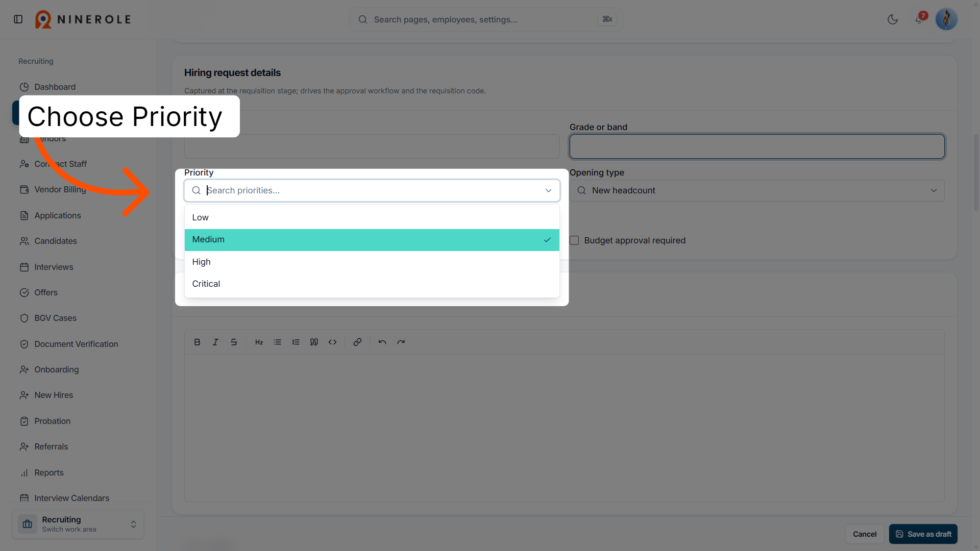Insert bullet list in editor

(x=277, y=342)
